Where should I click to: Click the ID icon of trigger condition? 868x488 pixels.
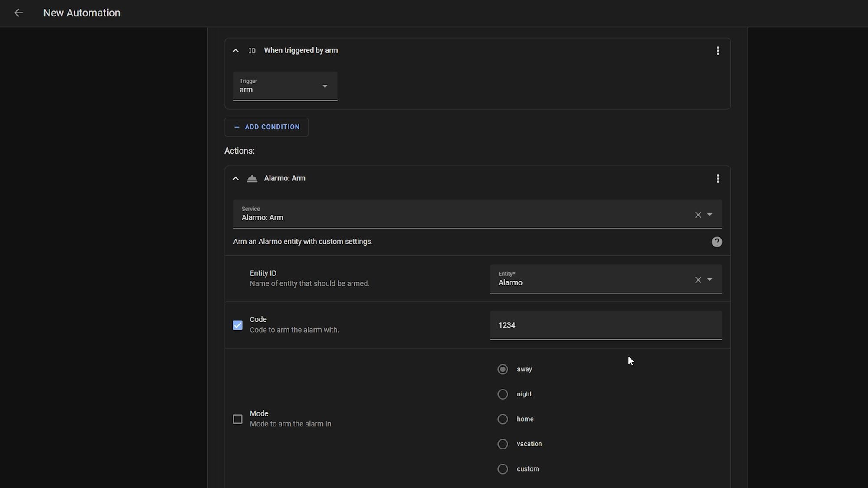click(252, 51)
